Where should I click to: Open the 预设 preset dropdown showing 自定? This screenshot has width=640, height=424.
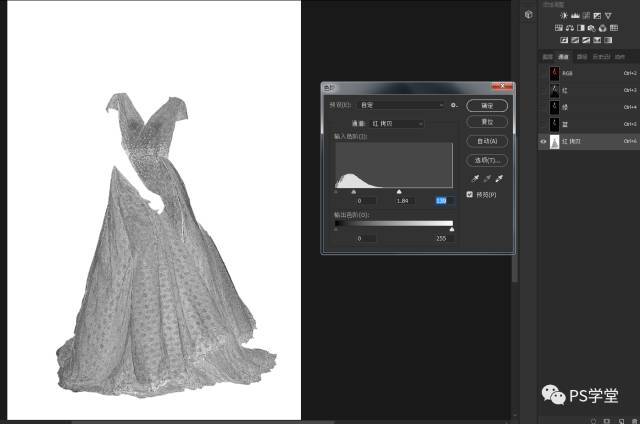(x=401, y=105)
